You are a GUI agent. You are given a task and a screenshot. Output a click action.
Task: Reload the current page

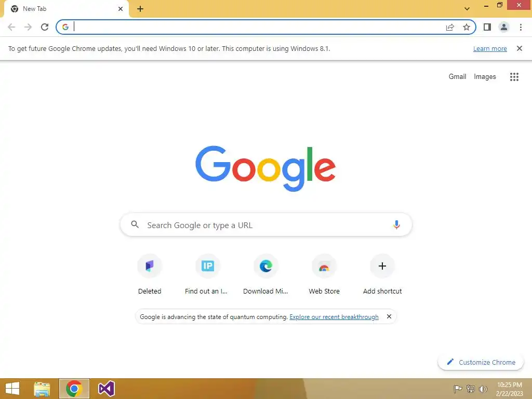click(x=45, y=27)
